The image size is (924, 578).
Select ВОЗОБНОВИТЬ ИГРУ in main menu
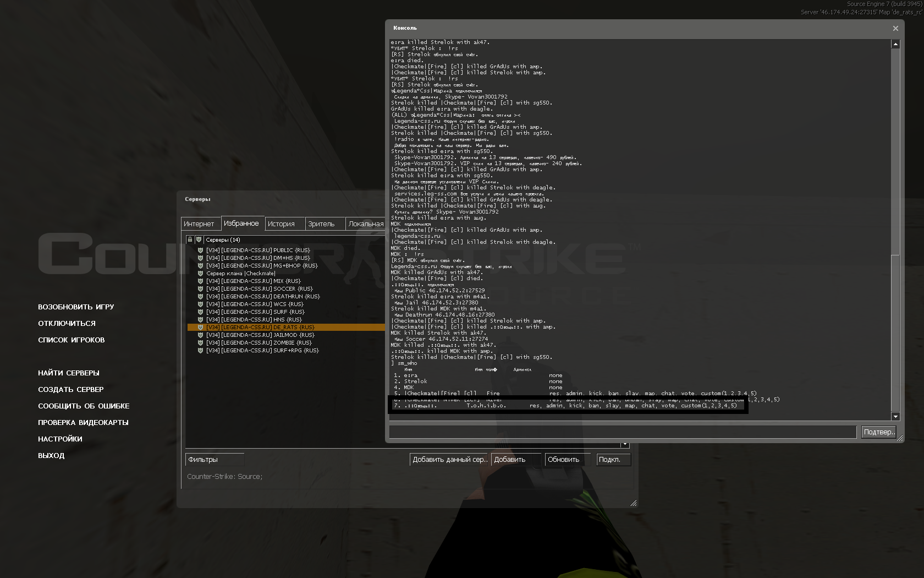click(x=76, y=307)
